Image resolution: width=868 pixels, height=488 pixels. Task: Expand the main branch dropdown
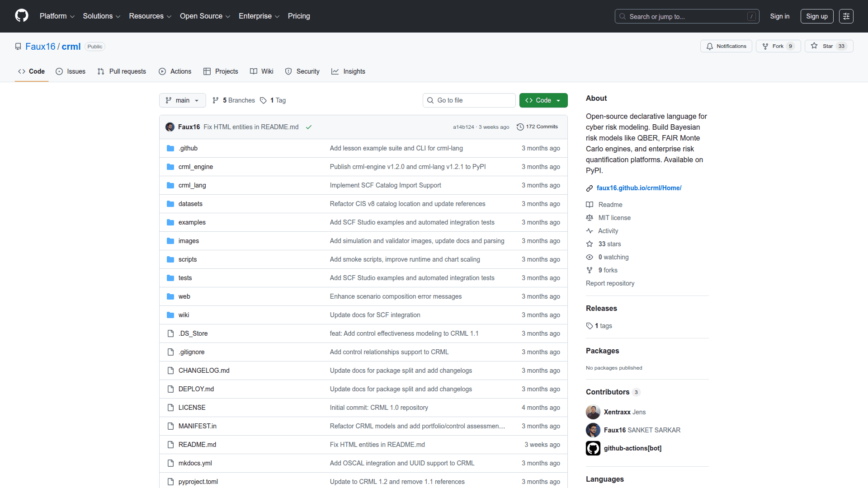click(x=182, y=100)
